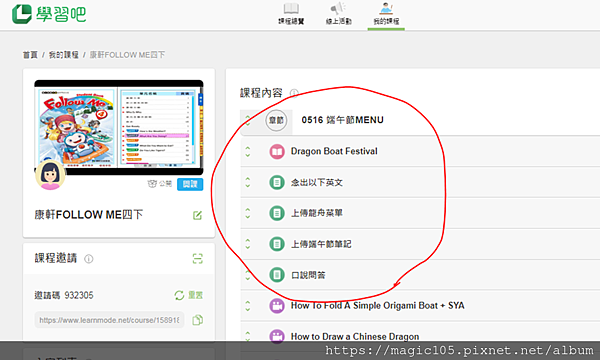Click the 章節 chapter badge
The width and height of the screenshot is (600, 360).
(276, 121)
